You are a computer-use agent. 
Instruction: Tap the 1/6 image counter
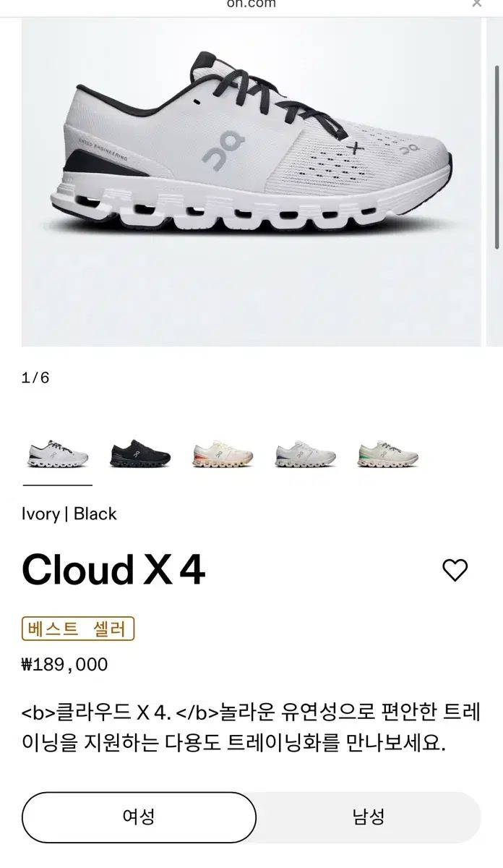click(35, 378)
